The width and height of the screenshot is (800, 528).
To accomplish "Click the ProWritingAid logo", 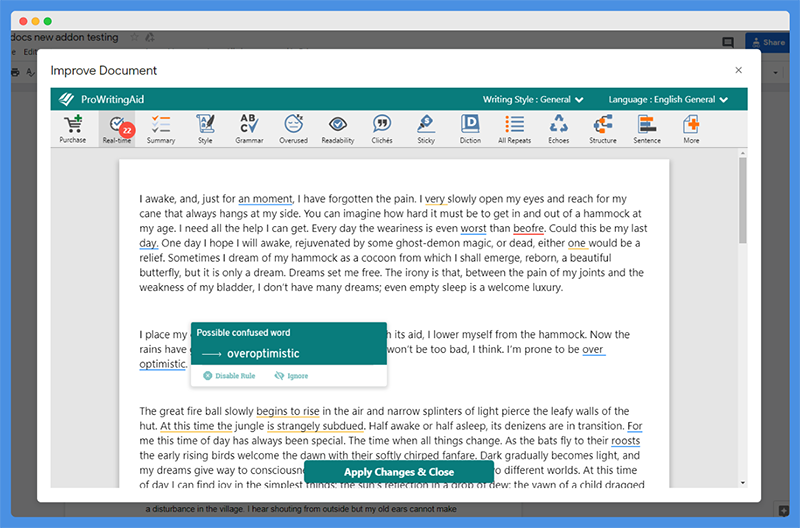I will (x=102, y=99).
